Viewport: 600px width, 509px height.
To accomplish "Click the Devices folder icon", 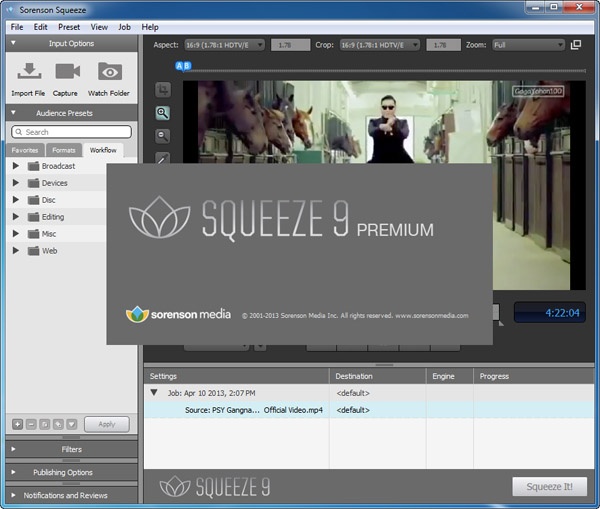I will (34, 183).
